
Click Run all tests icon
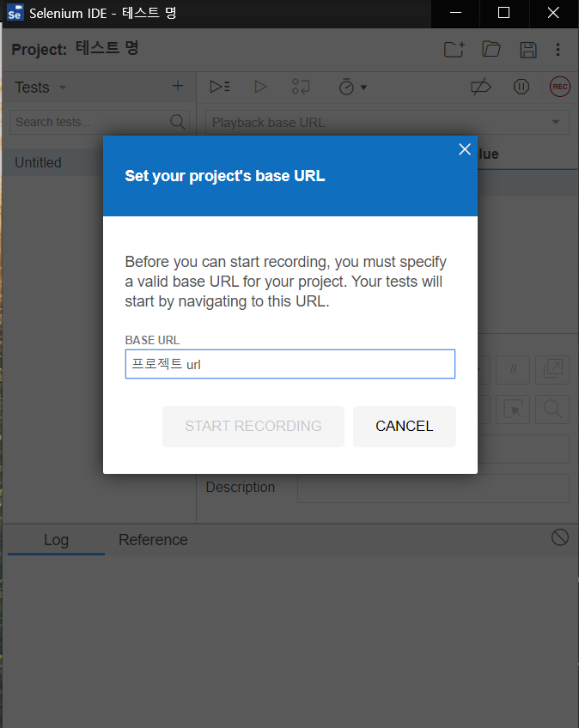coord(220,87)
